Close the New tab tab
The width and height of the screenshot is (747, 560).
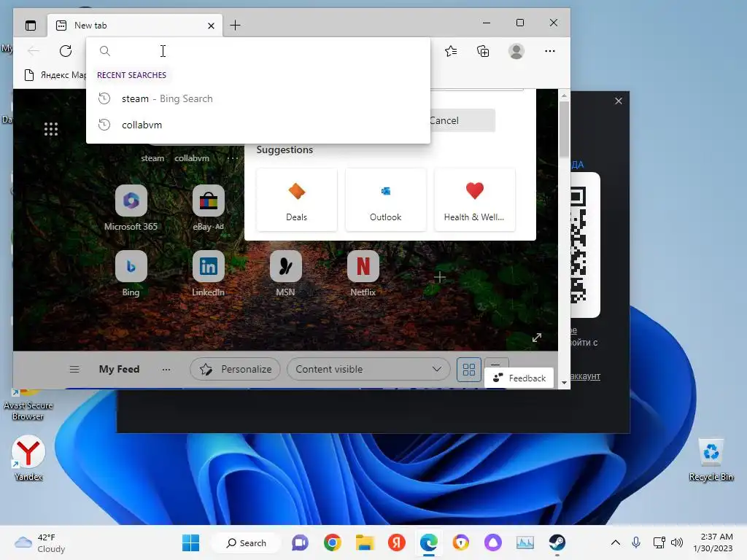point(211,26)
